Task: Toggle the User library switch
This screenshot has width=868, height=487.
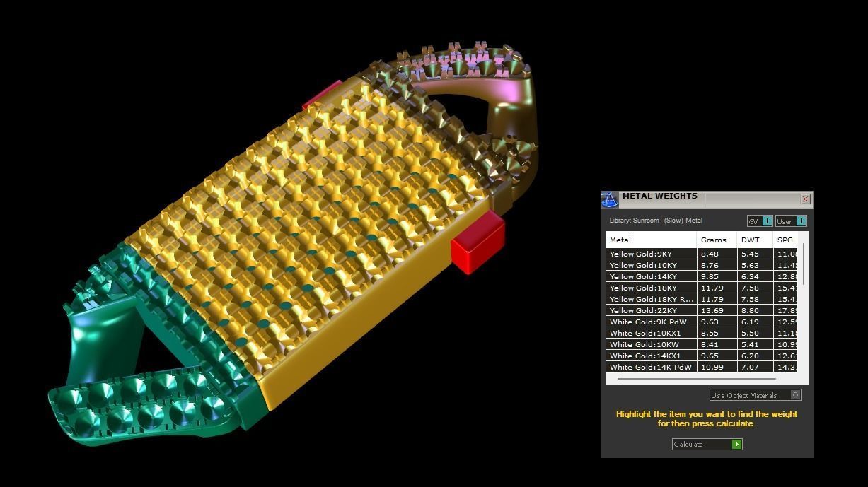Action: [x=791, y=221]
